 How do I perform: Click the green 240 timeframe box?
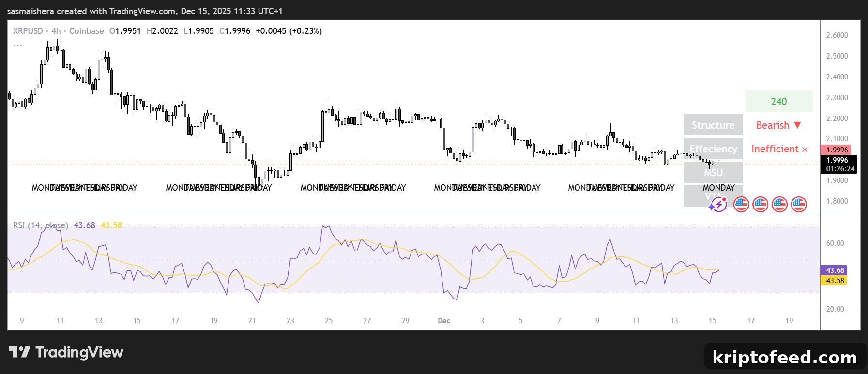[779, 102]
